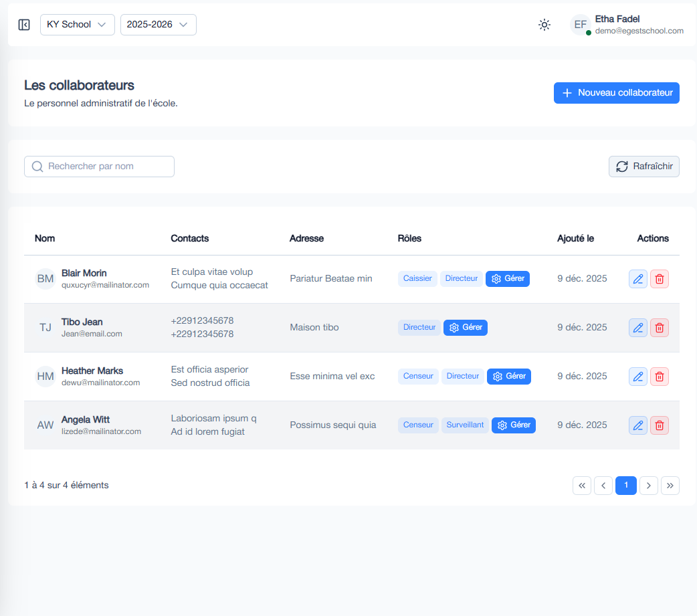Focus the Rechercher par nom search field

99,167
